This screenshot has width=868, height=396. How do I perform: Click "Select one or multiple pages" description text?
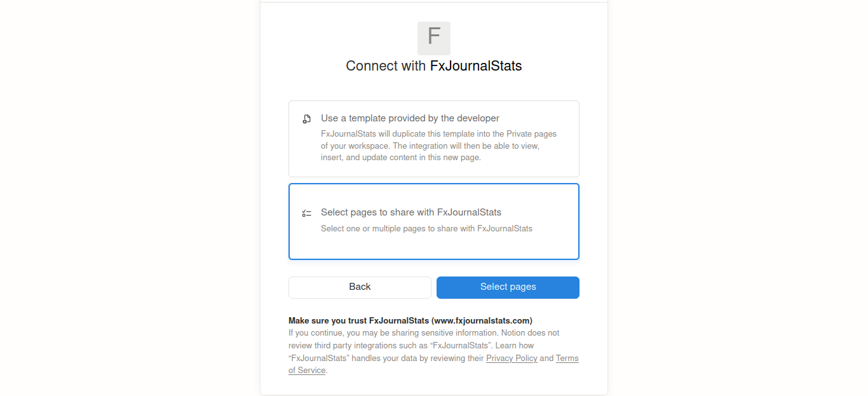426,228
